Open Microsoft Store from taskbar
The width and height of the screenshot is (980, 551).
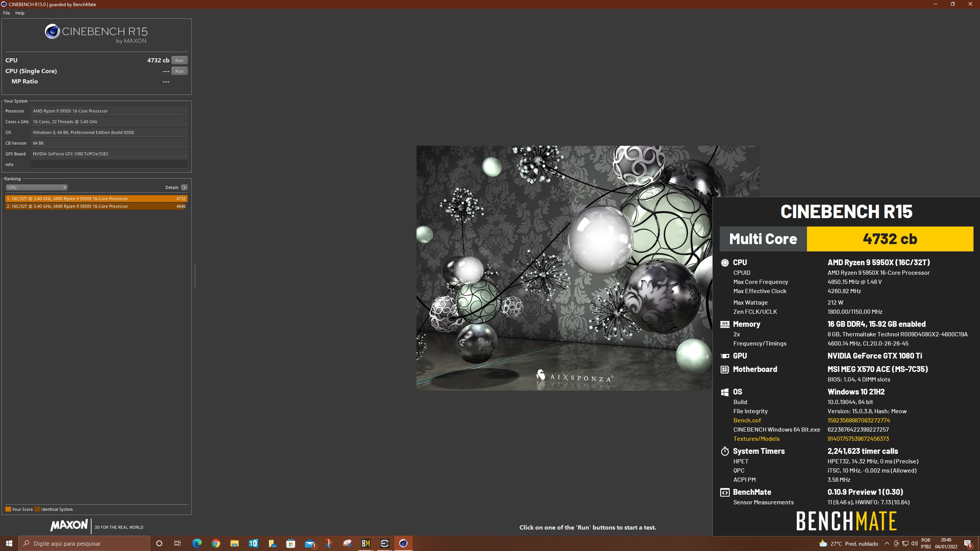click(x=291, y=543)
